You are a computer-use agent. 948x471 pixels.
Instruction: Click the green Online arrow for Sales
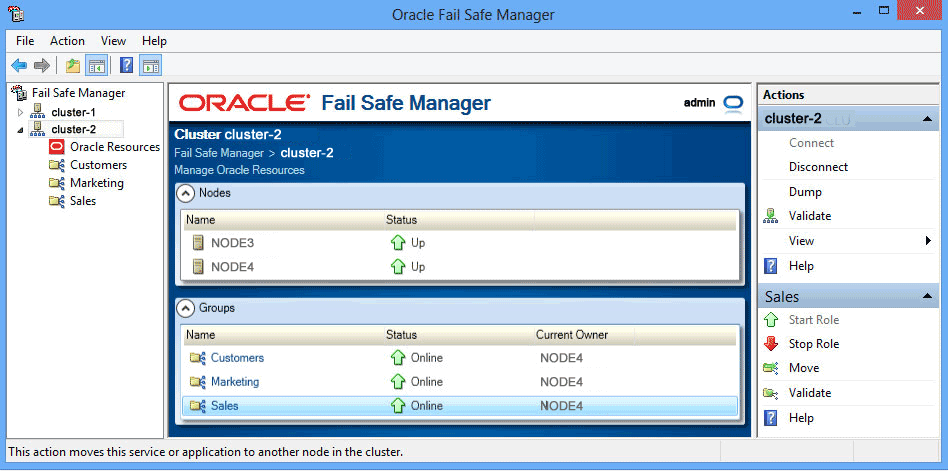(x=398, y=406)
